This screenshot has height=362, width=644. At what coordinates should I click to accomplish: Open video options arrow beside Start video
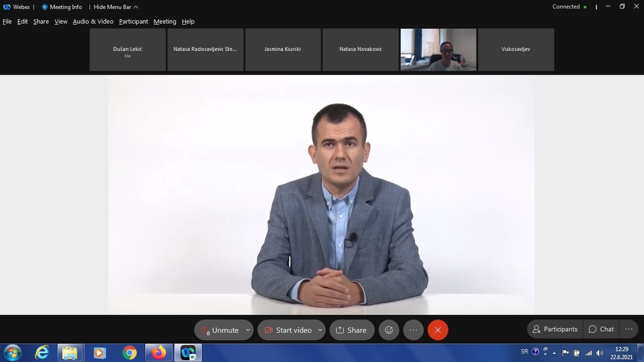tap(320, 330)
